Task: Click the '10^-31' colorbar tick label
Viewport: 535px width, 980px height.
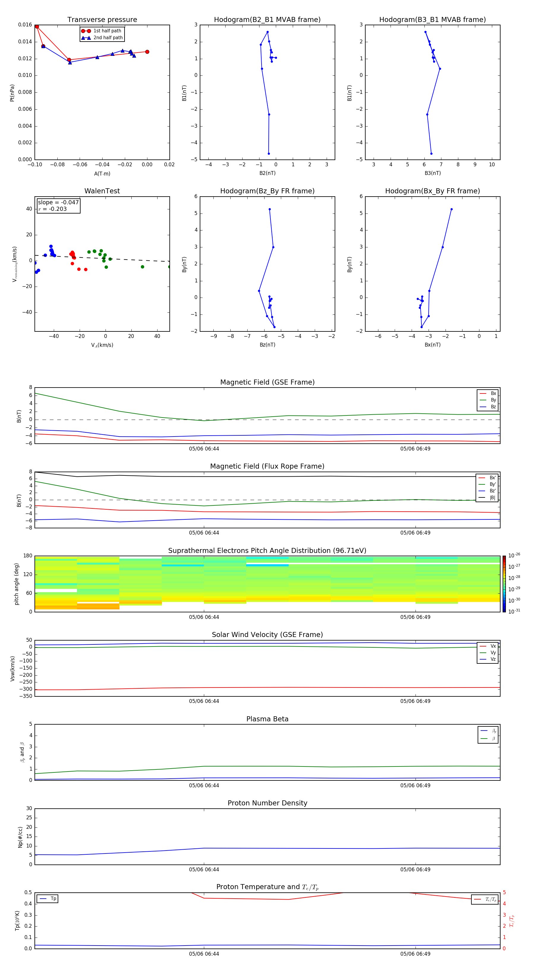Action: (514, 611)
